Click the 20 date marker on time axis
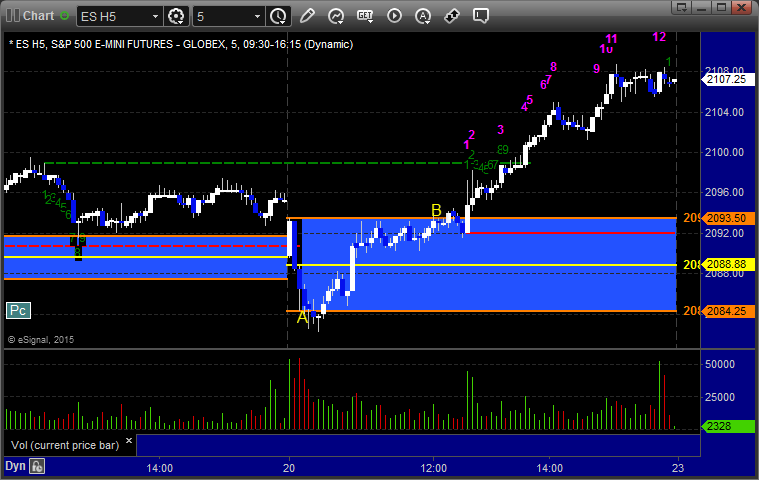 coord(289,468)
